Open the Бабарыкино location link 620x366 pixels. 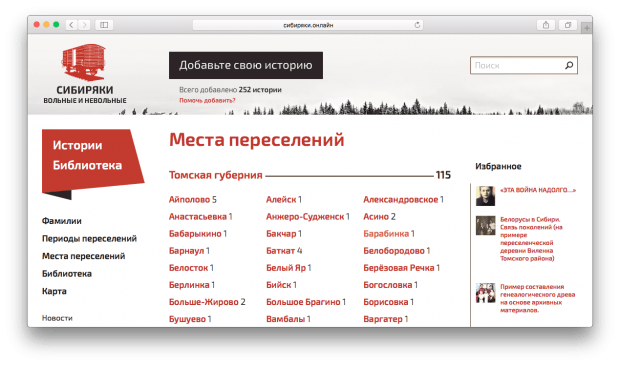coord(195,233)
